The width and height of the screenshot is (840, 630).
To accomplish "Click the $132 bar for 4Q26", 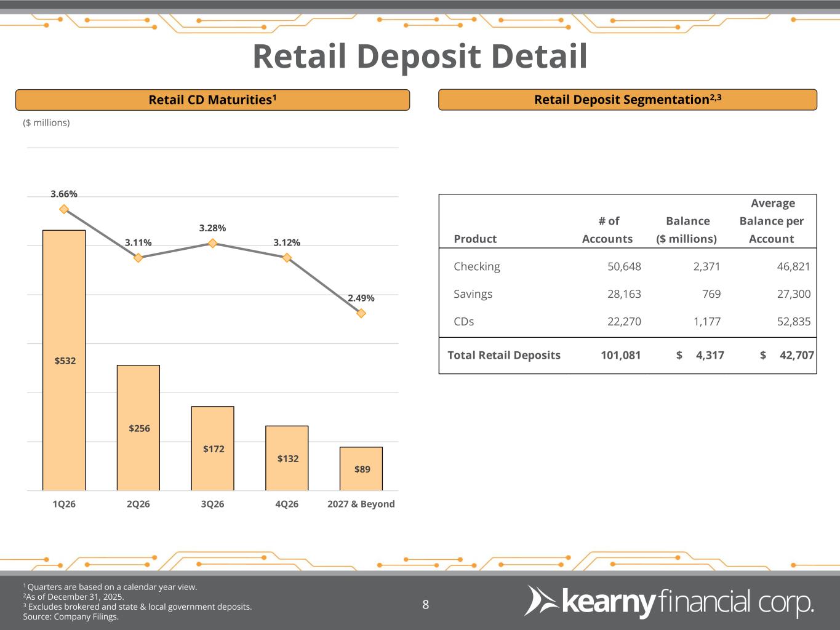I will coord(287,458).
